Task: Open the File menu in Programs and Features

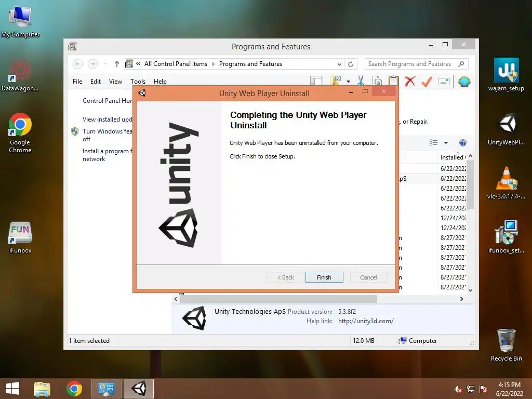Action: point(77,82)
